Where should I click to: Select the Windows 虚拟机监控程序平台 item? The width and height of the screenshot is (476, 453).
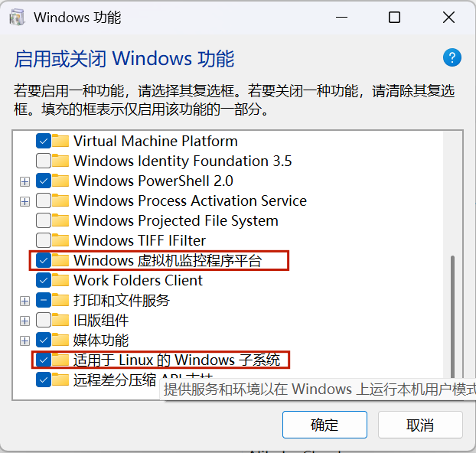coord(167,260)
